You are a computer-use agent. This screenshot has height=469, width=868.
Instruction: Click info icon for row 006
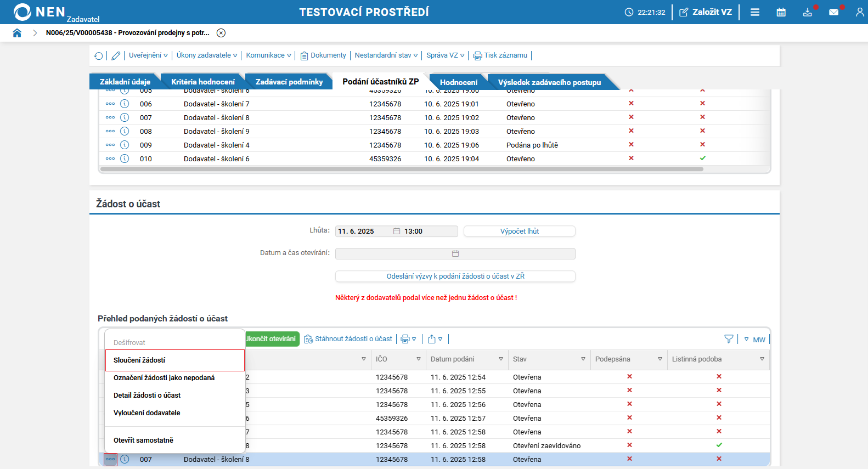[125, 104]
